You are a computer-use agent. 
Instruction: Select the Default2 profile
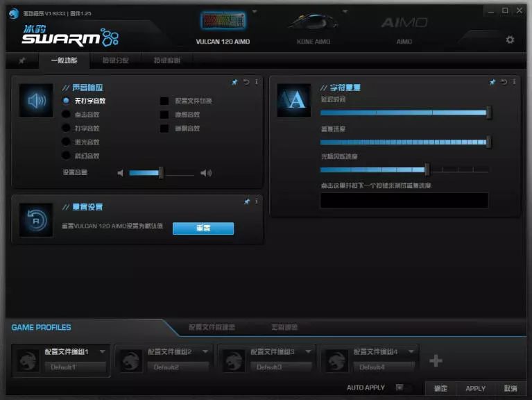coord(178,367)
